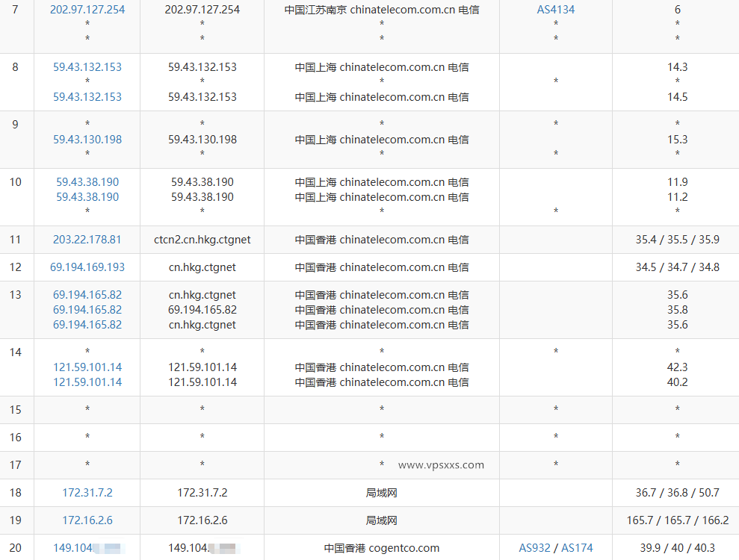Open the AS174 link
The image size is (739, 560).
[577, 548]
